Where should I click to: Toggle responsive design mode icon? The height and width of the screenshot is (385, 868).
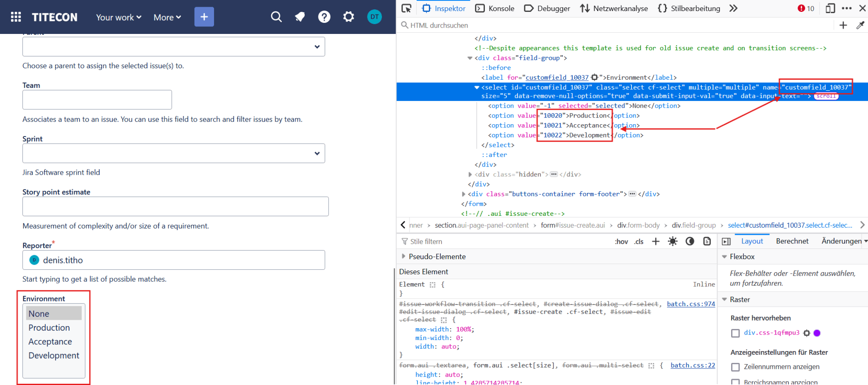830,8
